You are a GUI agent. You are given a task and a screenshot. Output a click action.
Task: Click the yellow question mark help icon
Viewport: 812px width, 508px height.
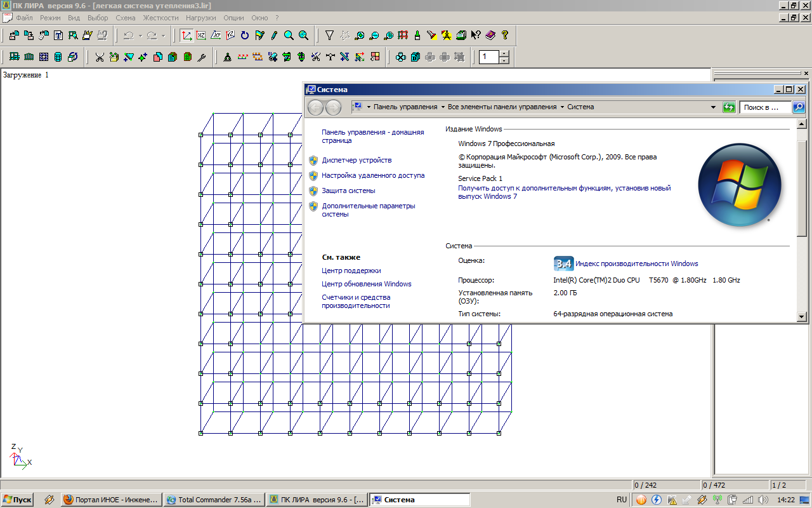(x=505, y=36)
